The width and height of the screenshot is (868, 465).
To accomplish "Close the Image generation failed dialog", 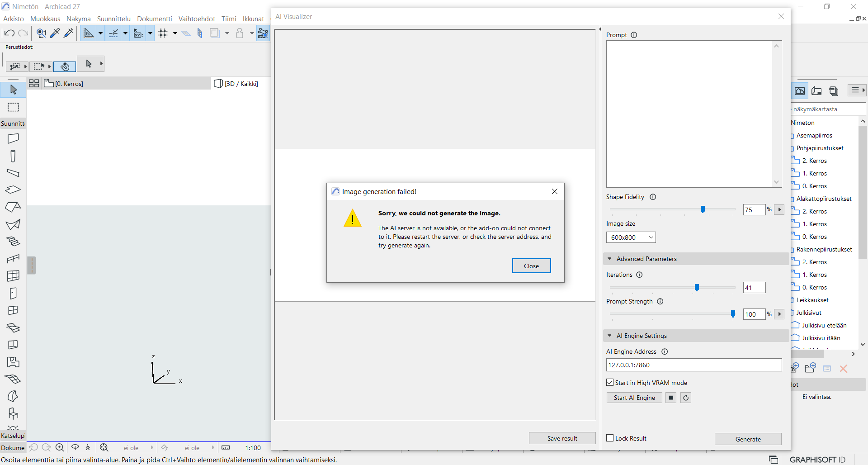I will click(531, 266).
